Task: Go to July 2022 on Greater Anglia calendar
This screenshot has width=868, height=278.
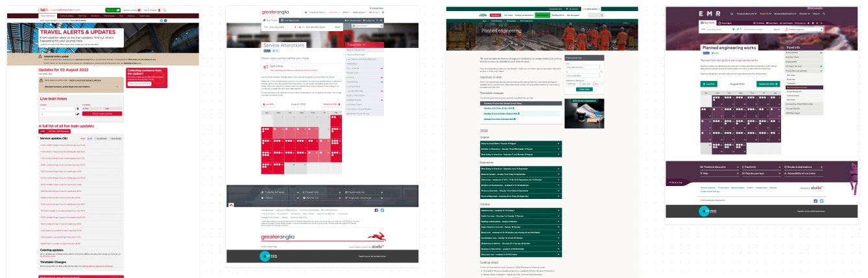Action: pos(268,104)
